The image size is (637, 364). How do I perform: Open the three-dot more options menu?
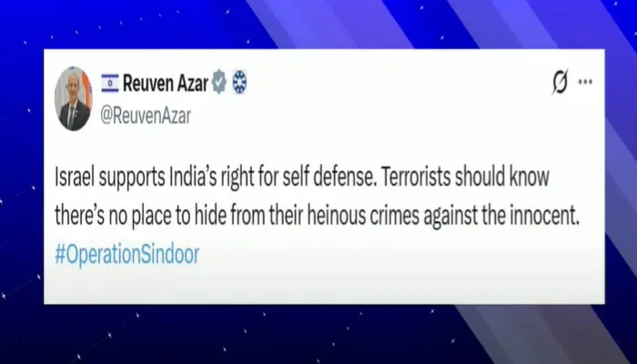[x=585, y=82]
